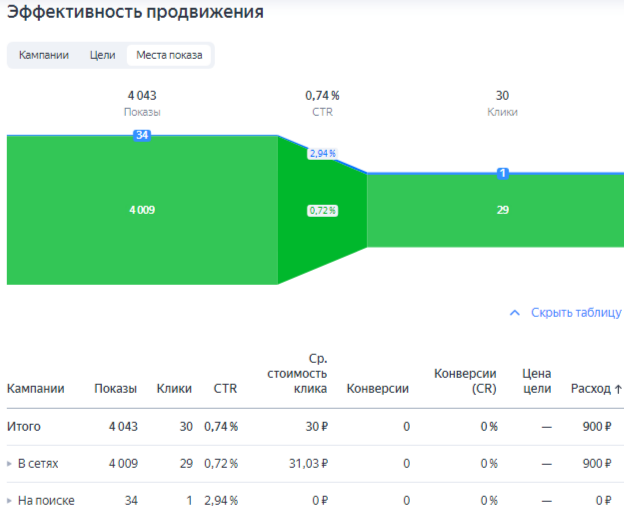This screenshot has height=526, width=624.
Task: Switch to the Кампании tab
Action: pyautogui.click(x=44, y=55)
